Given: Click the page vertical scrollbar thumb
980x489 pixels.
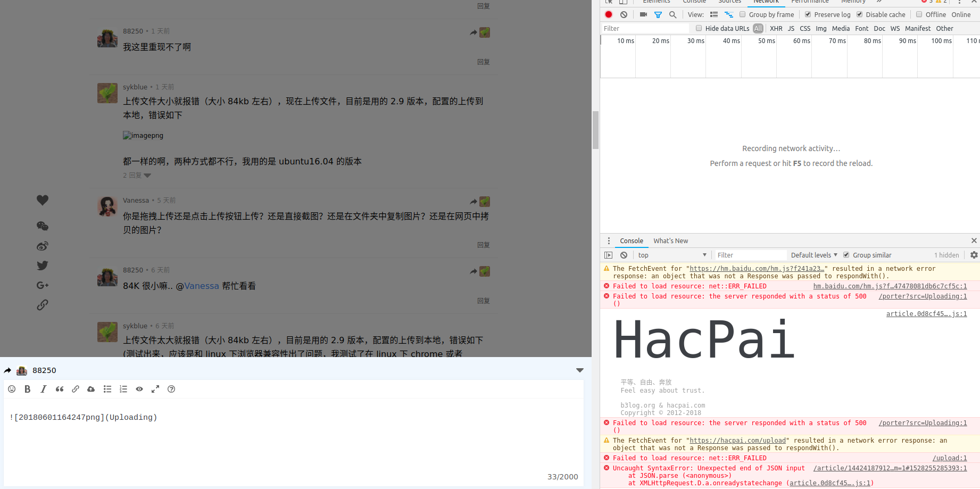Looking at the screenshot, I should [596, 130].
